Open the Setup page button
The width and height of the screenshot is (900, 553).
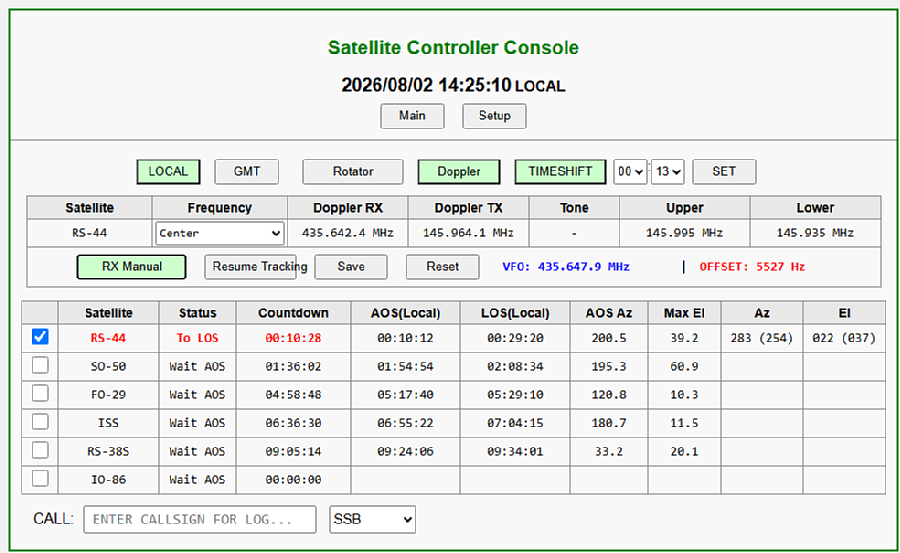point(494,116)
